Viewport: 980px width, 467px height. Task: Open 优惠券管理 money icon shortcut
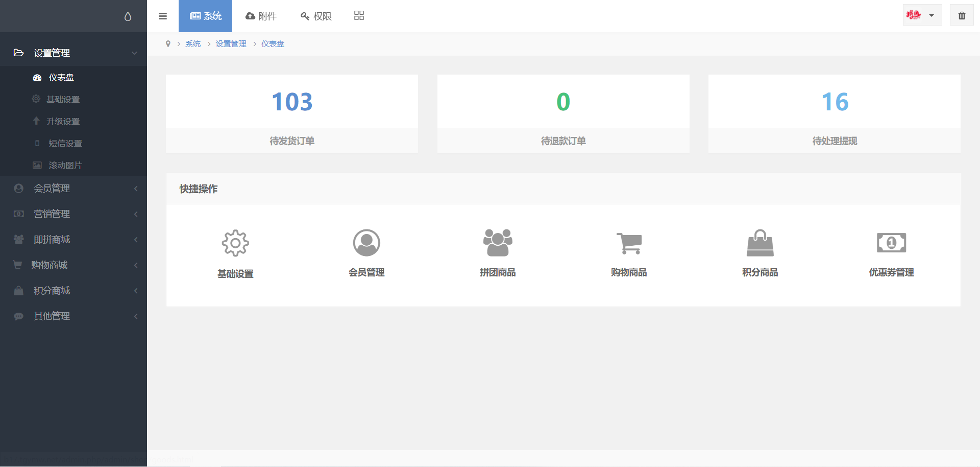click(x=891, y=243)
